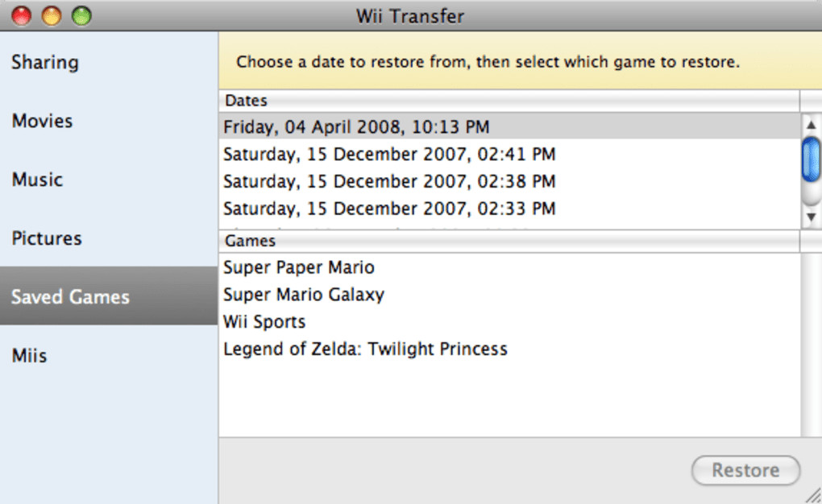Click the dates list scroll up arrow

pyautogui.click(x=811, y=125)
